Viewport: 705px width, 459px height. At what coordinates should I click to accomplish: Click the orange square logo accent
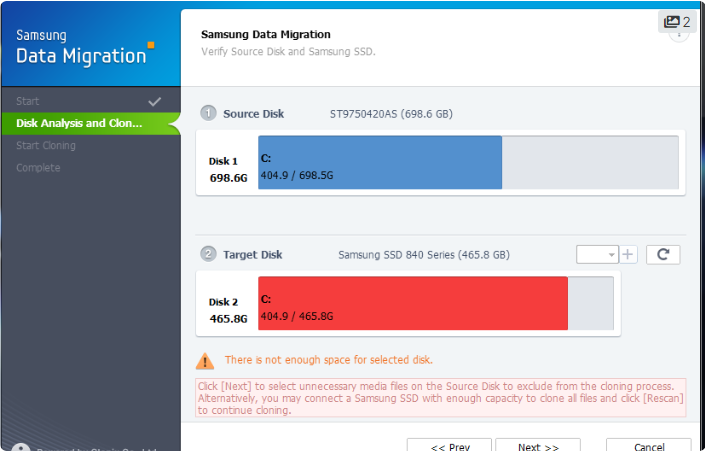pos(151,45)
